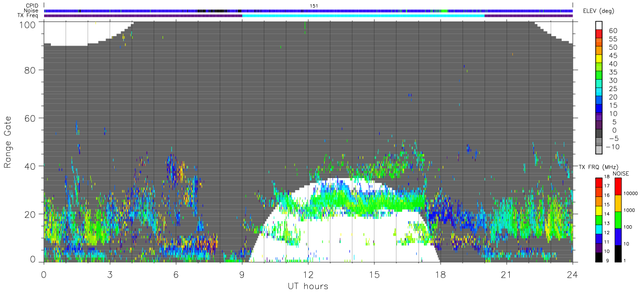
Task: Click the 10000 label on NOISE colorbar
Action: tap(630, 192)
